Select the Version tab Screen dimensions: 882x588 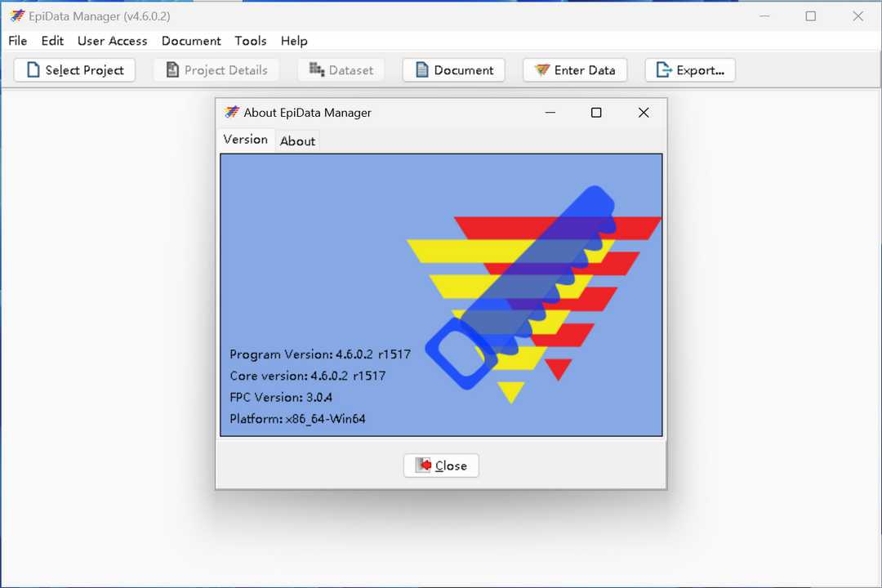[245, 140]
